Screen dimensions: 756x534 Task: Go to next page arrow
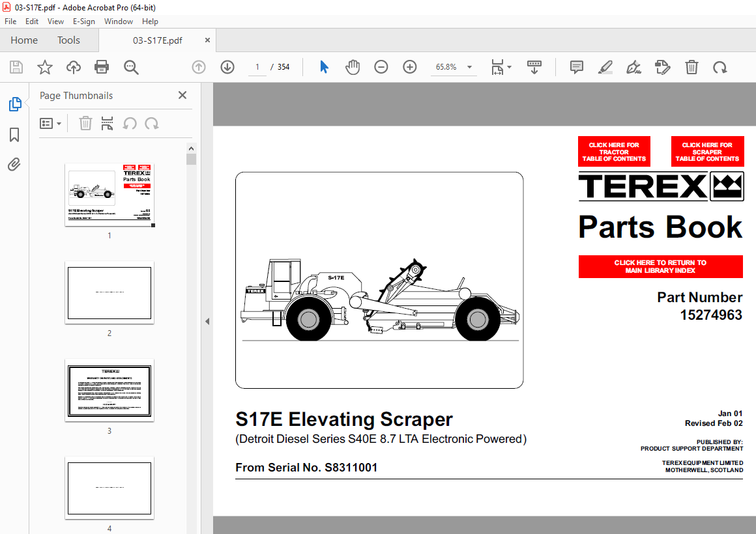pos(227,67)
